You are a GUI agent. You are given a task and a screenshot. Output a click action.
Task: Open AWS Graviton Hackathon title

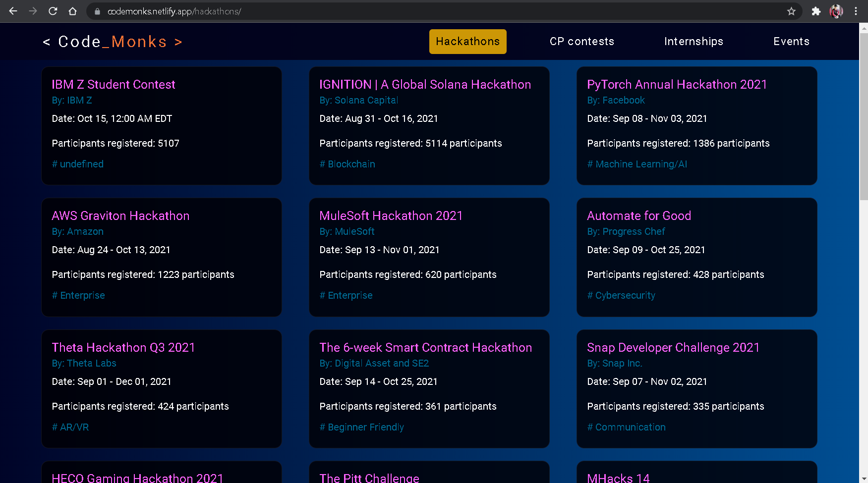pyautogui.click(x=120, y=216)
